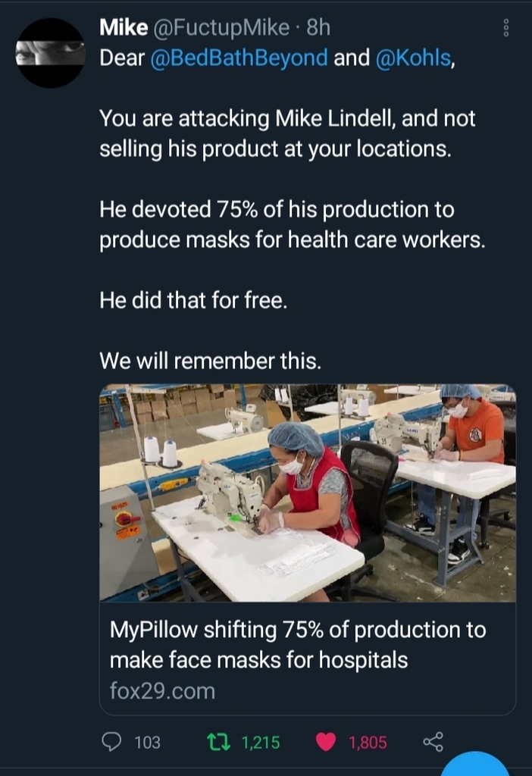Tap the share icon below the tweet
The height and width of the screenshot is (776, 532).
(x=433, y=742)
